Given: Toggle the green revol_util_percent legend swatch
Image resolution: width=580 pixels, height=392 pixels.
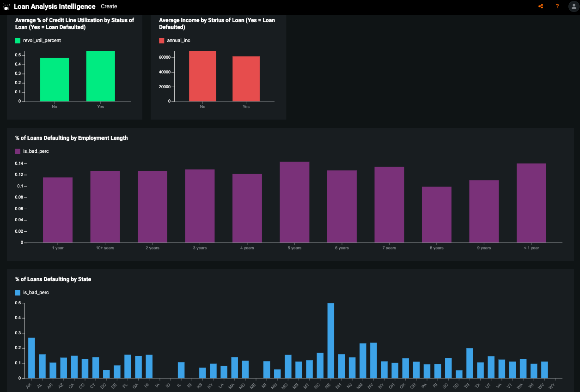Looking at the screenshot, I should [x=18, y=41].
